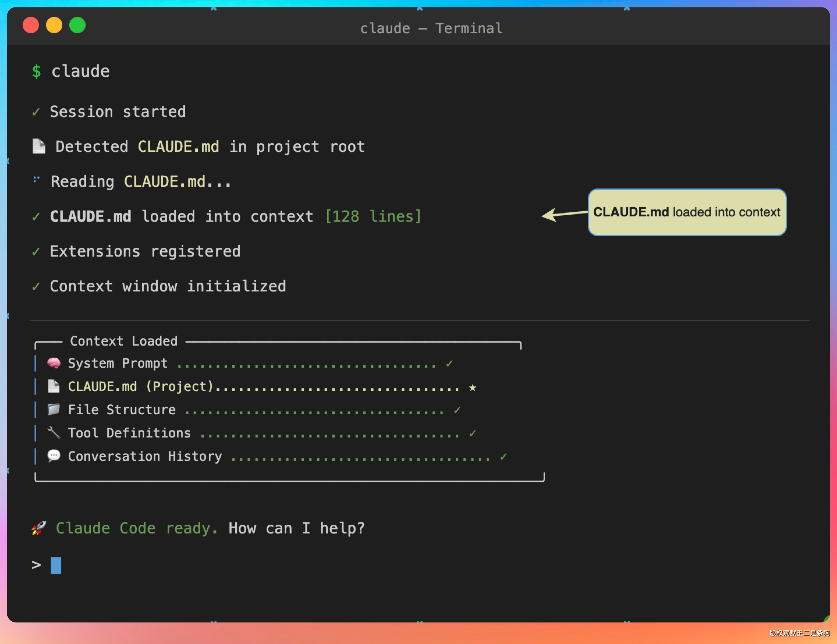This screenshot has height=644, width=837.
Task: Click the 'claude — Terminal' window title
Action: (431, 28)
